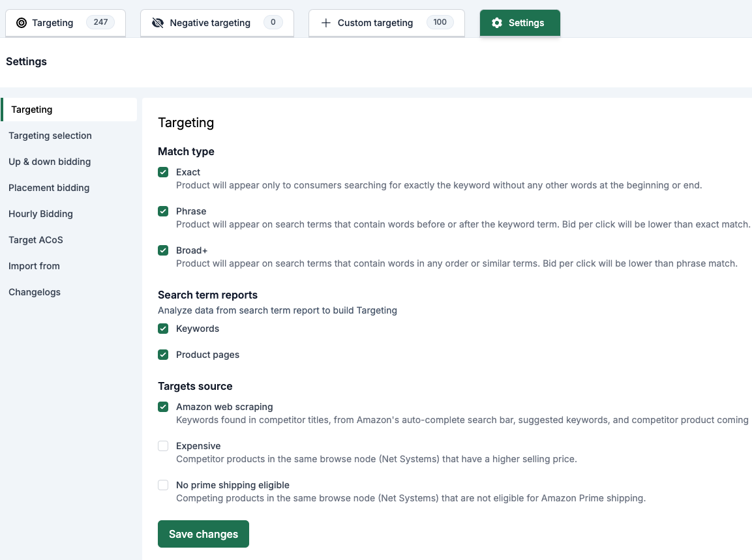
Task: Open Targeting selection settings section
Action: (50, 136)
